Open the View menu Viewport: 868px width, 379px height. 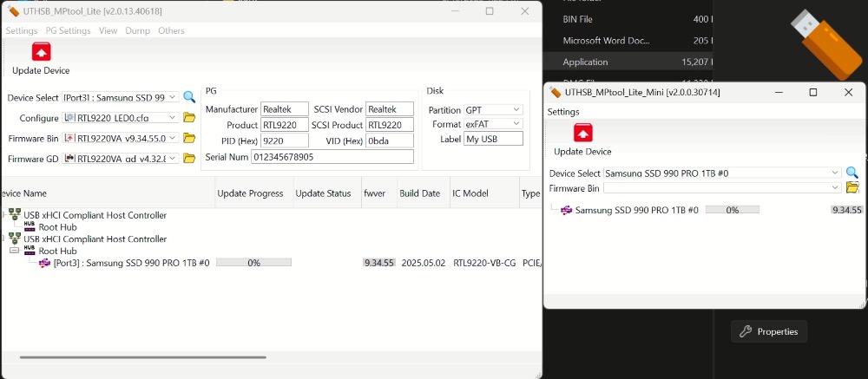coord(108,30)
